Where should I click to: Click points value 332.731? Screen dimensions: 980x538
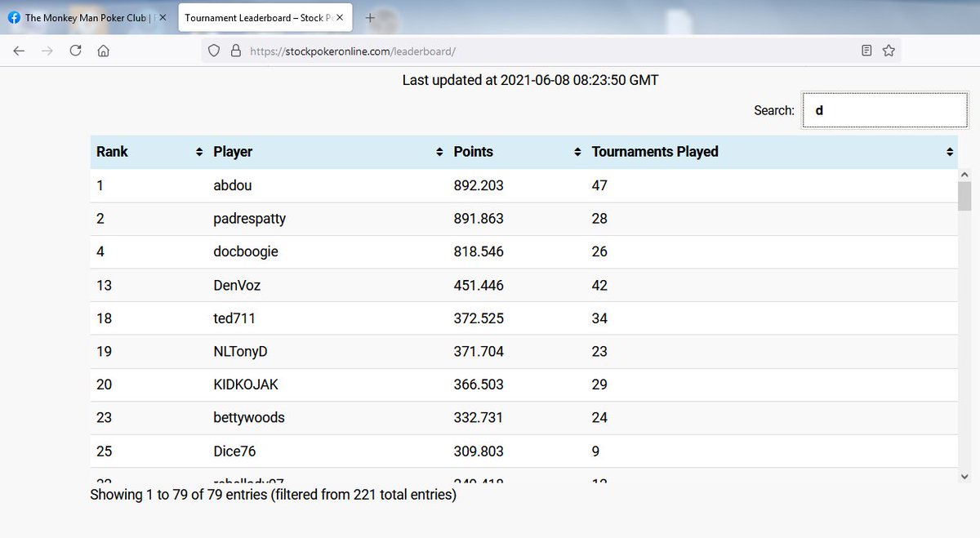click(x=479, y=418)
